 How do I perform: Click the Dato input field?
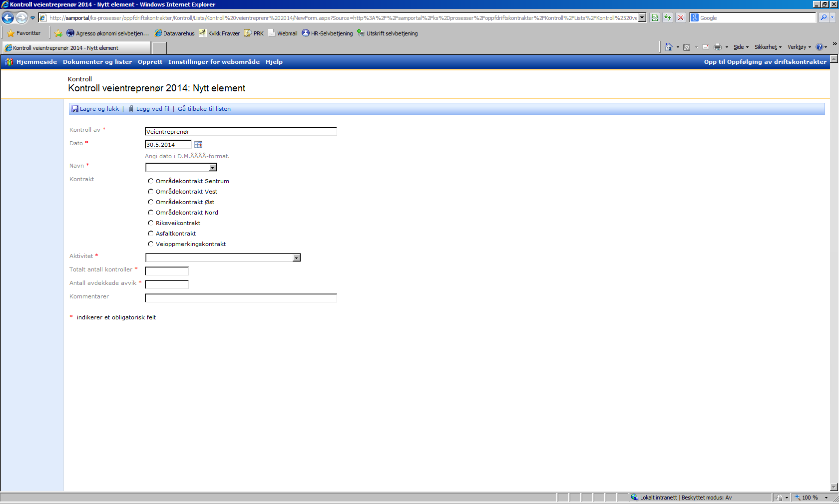pyautogui.click(x=168, y=144)
